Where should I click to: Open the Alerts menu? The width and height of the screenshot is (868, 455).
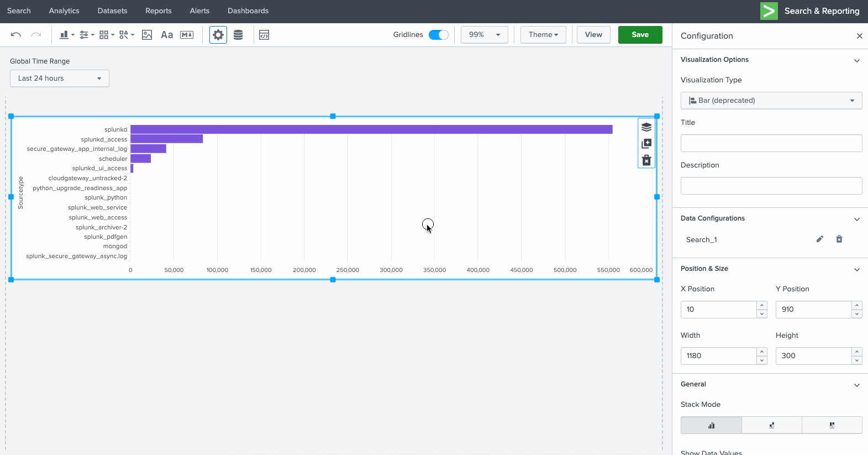click(199, 11)
